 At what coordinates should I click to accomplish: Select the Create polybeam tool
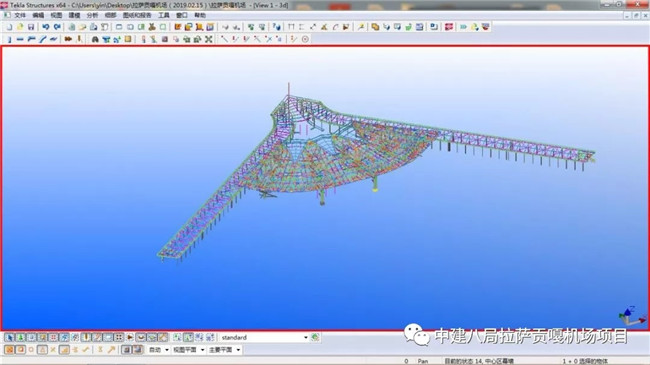click(x=31, y=39)
